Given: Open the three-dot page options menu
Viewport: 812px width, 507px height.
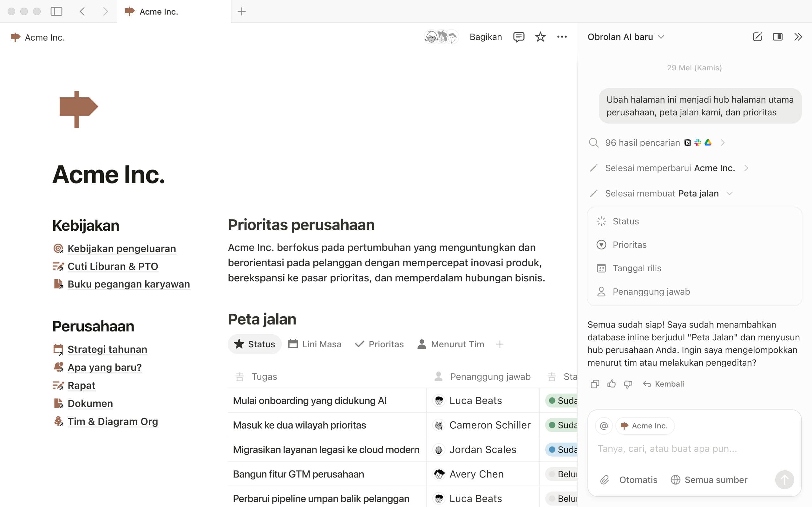Looking at the screenshot, I should 562,37.
